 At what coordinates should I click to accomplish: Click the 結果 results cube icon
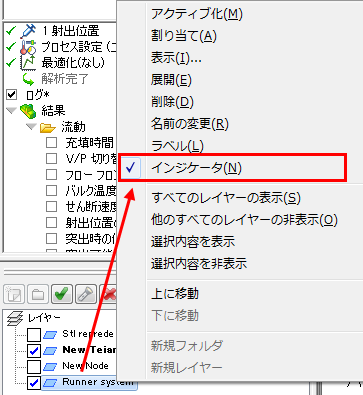click(x=28, y=111)
